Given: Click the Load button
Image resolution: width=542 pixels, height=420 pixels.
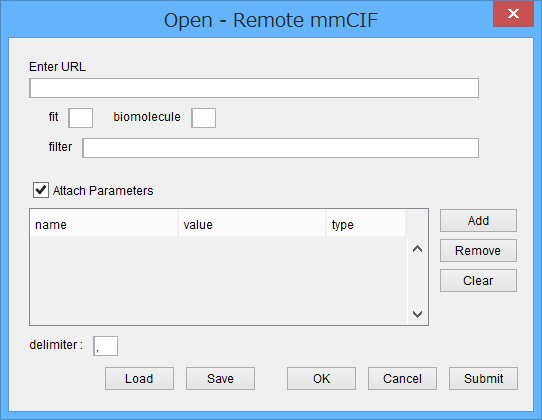Looking at the screenshot, I should click(x=139, y=379).
